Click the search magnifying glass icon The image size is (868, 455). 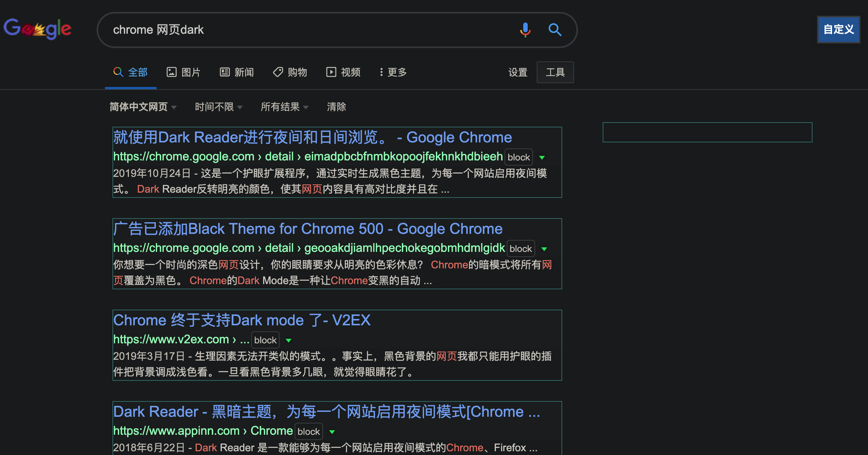pyautogui.click(x=555, y=30)
